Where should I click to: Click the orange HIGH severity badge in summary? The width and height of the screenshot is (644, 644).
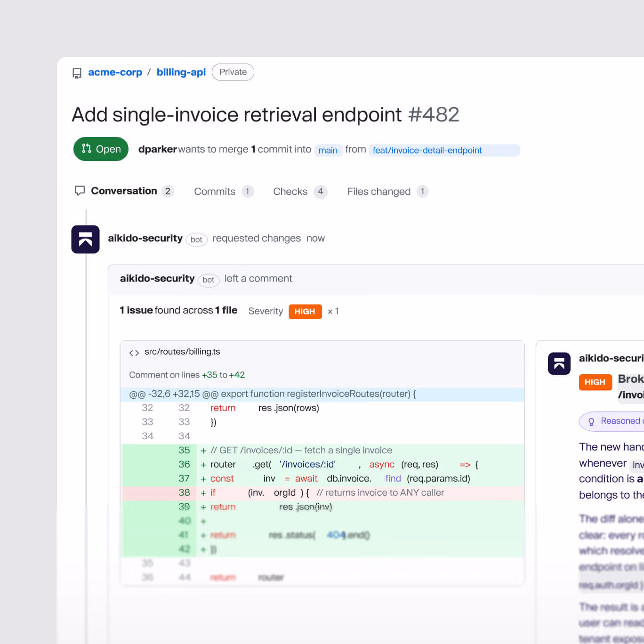click(305, 312)
